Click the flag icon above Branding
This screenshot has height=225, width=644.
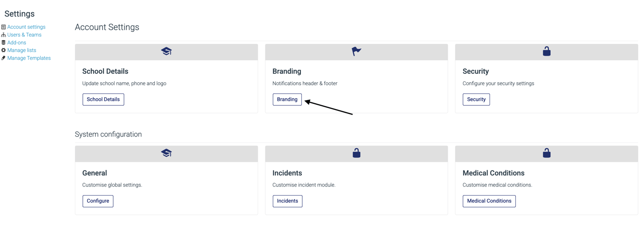click(356, 51)
